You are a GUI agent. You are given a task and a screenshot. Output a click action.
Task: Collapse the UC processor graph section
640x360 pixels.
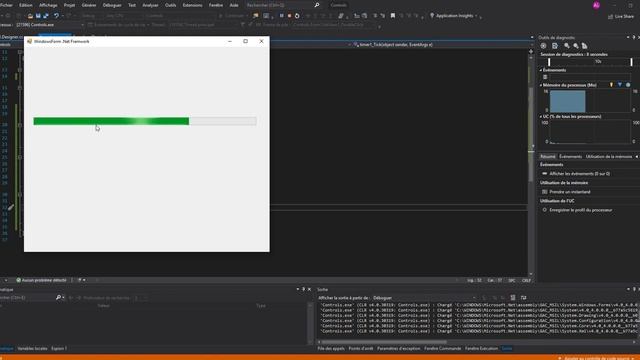541,117
